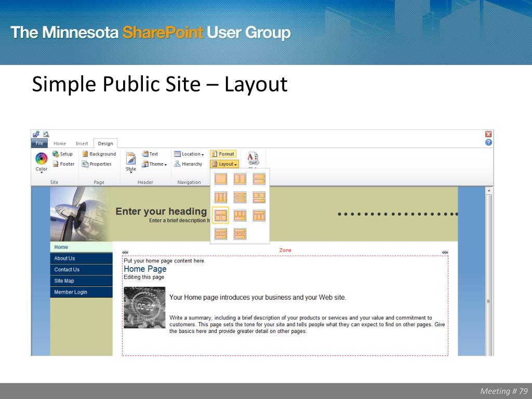Switch to the Home ribbon tab
This screenshot has height=399, width=532.
(x=60, y=143)
